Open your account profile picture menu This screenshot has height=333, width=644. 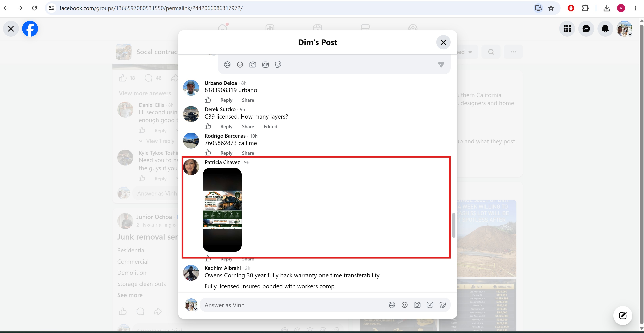[x=624, y=29]
